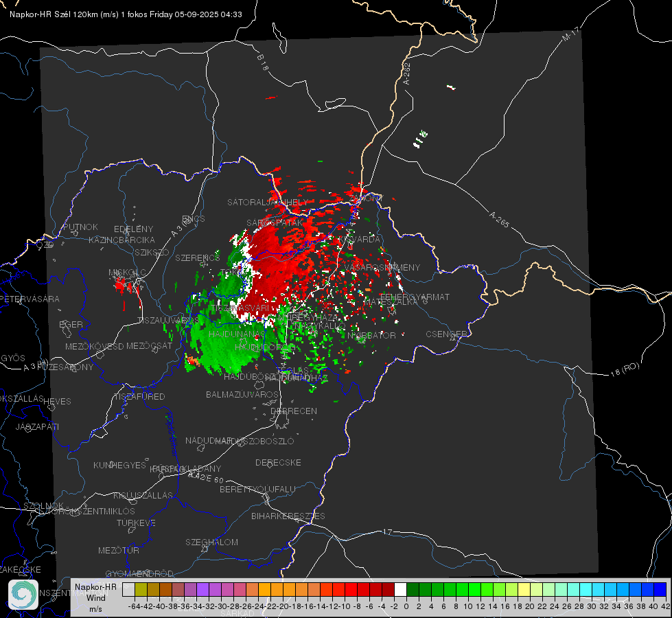Image resolution: width=672 pixels, height=618 pixels.
Task: Click the B 18 road label
Action: (x=263, y=62)
